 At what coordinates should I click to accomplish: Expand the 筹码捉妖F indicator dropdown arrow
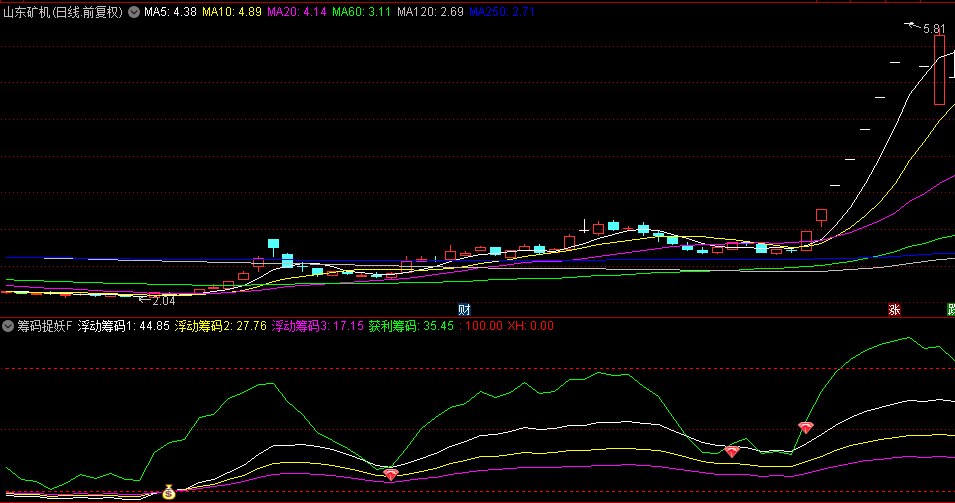8,326
